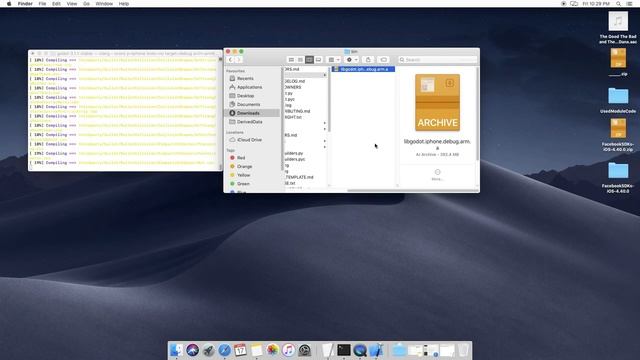Click the Share button in Finder toolbar
The width and height of the screenshot is (640, 360).
coord(368,60)
